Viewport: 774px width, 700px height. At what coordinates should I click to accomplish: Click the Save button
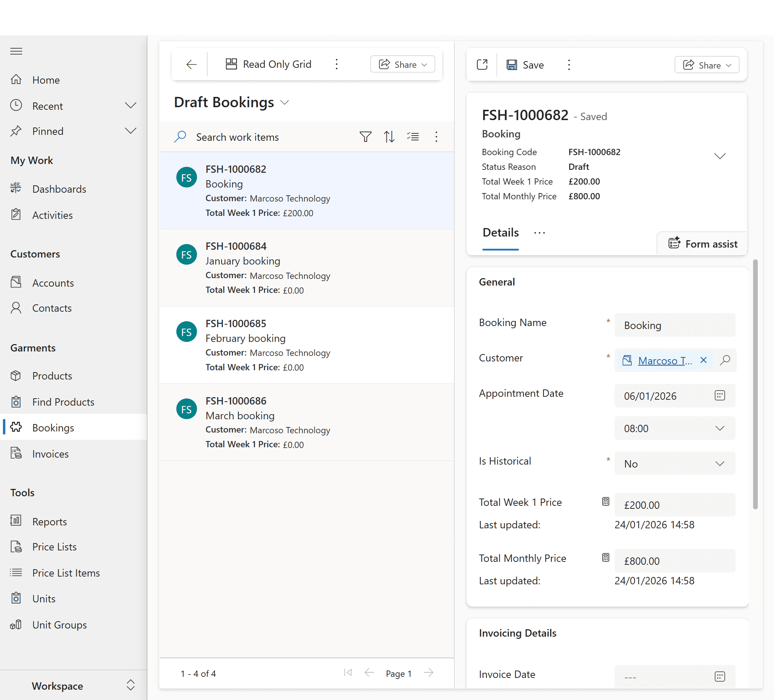(x=525, y=65)
